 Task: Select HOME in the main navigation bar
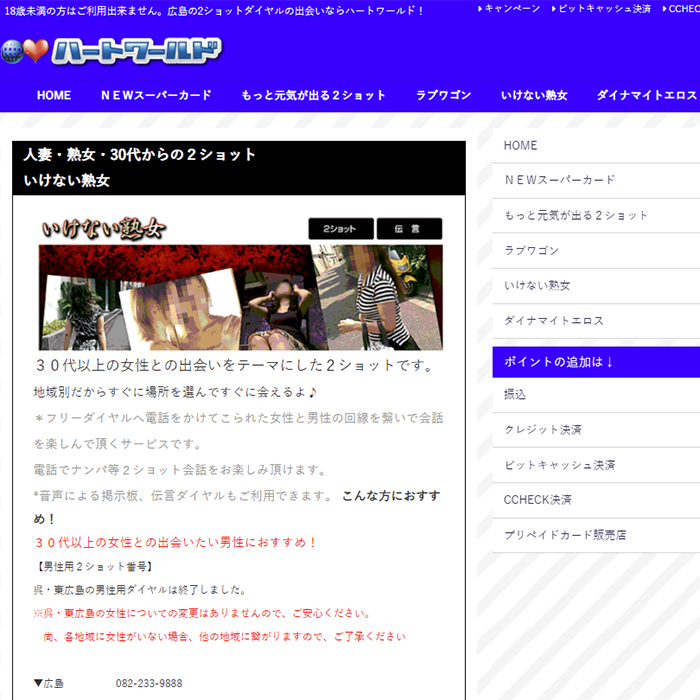click(x=54, y=95)
